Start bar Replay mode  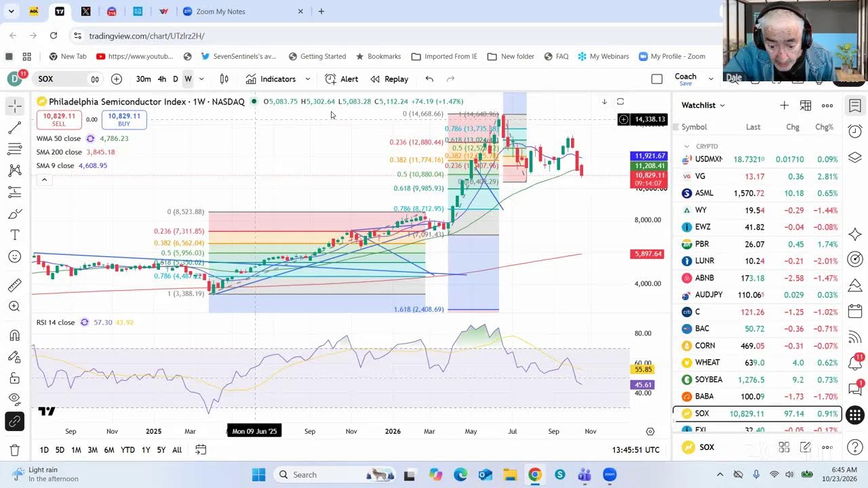coord(389,79)
